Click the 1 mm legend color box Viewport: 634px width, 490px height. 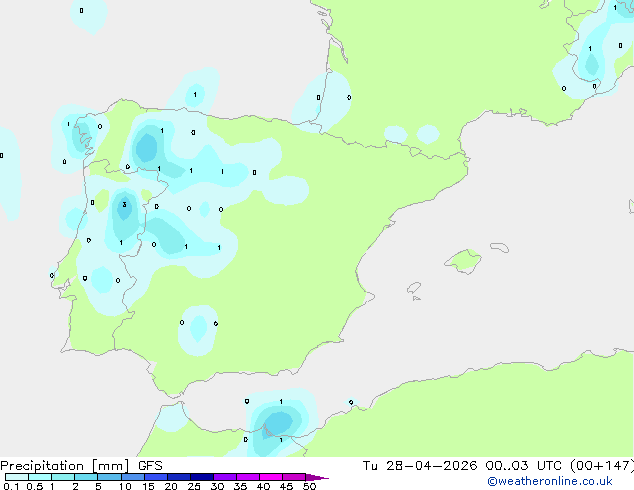(x=63, y=477)
